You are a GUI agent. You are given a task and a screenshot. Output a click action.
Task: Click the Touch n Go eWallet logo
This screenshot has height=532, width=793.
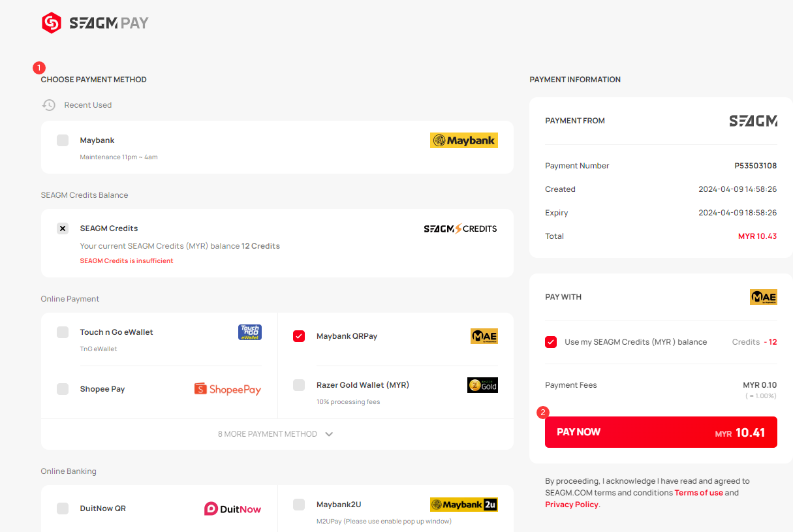pos(250,332)
